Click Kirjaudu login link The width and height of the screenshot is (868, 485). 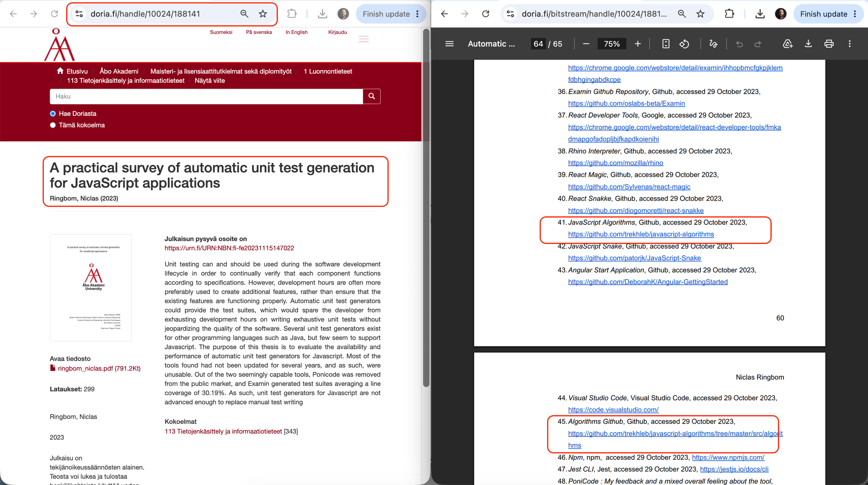pos(338,32)
